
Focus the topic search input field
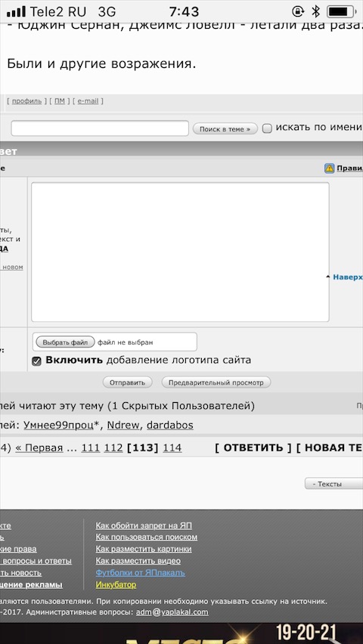[x=100, y=128]
